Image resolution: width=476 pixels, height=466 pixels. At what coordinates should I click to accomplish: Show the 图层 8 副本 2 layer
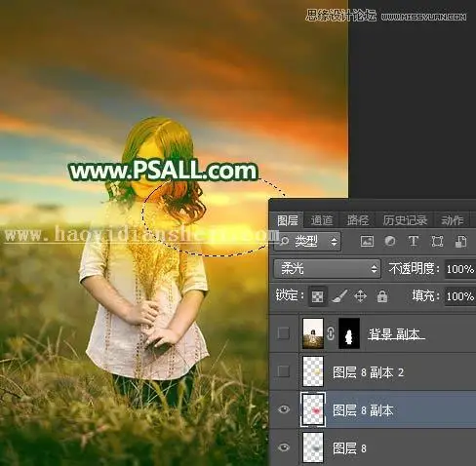click(284, 371)
